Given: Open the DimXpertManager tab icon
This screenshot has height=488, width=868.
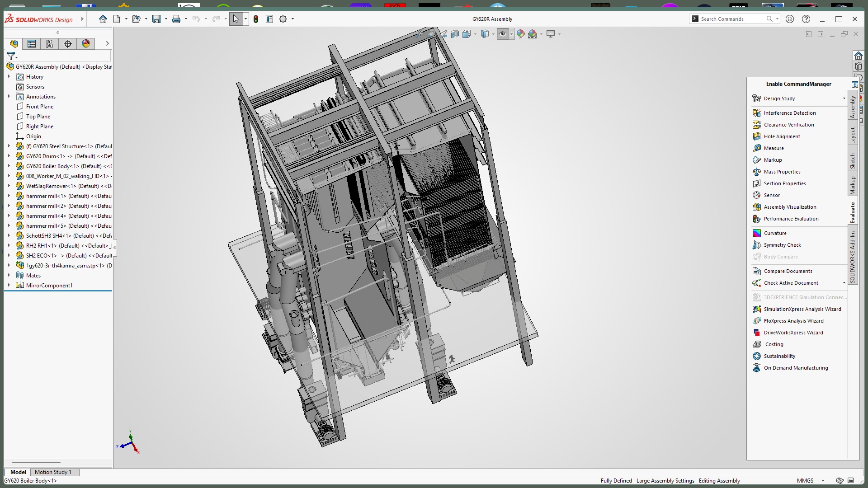Looking at the screenshot, I should pyautogui.click(x=68, y=43).
